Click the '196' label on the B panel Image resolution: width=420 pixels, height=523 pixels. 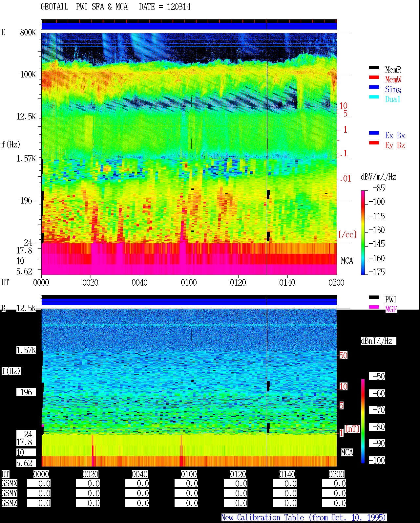(x=26, y=392)
